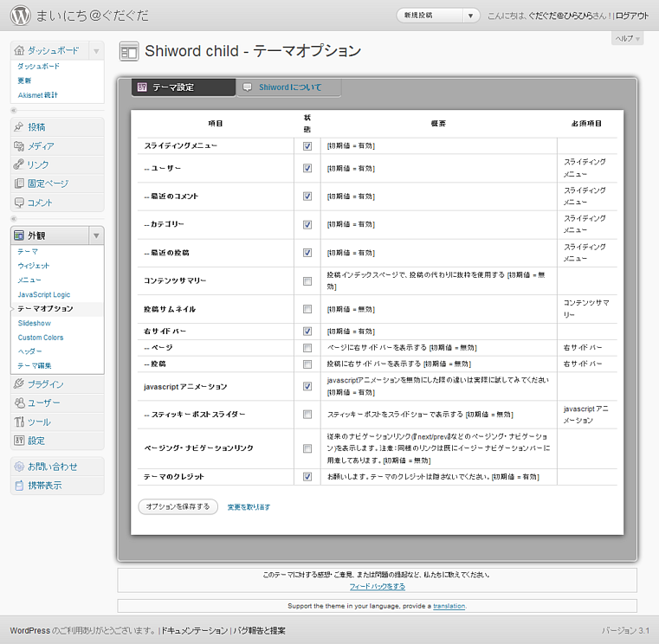
Task: Click the Contact (お問い合わせ) icon
Action: pos(19,467)
